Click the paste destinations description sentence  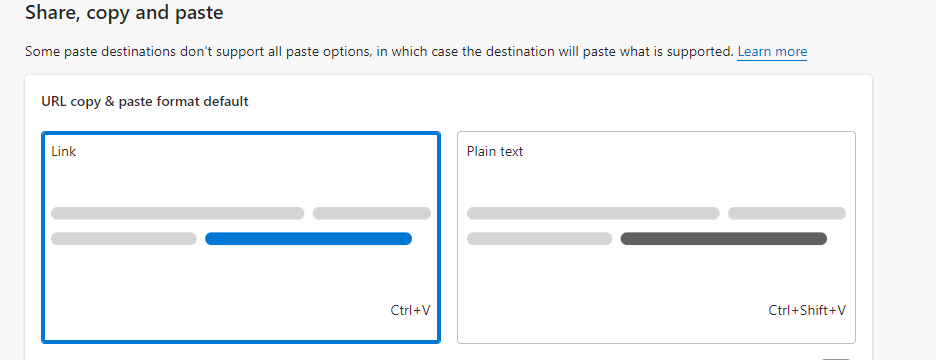[x=379, y=52]
